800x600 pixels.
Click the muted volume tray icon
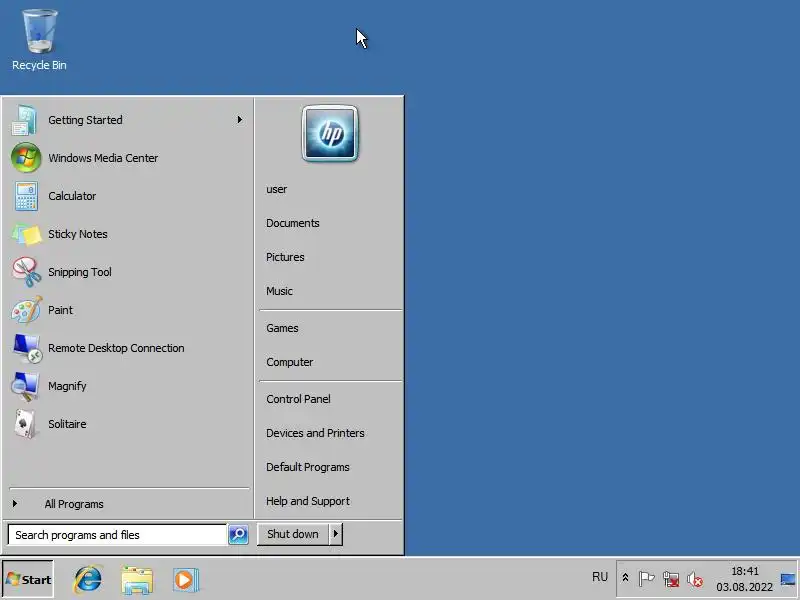[x=695, y=579]
